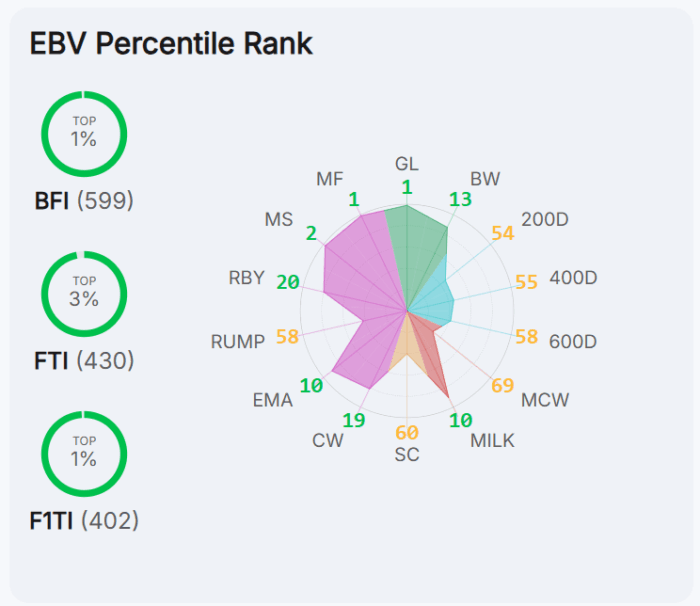
Task: Click the GL axis label on radar
Action: click(x=407, y=164)
